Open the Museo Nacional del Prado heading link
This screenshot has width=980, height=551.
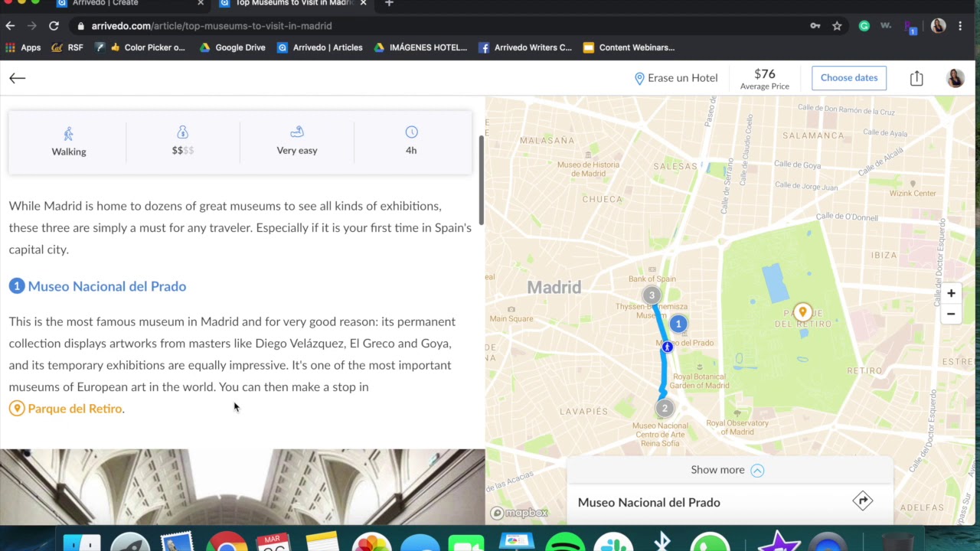106,286
